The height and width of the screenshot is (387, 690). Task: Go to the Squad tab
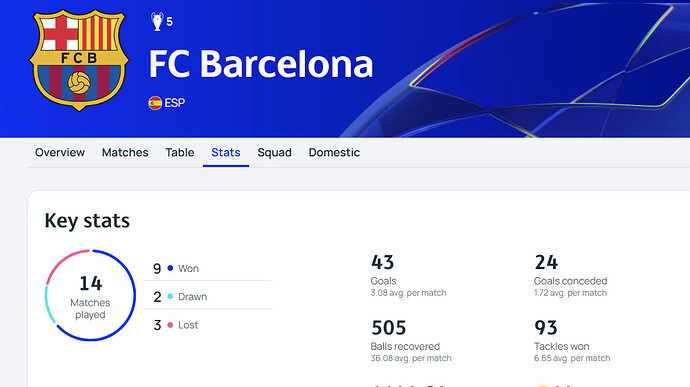[274, 152]
